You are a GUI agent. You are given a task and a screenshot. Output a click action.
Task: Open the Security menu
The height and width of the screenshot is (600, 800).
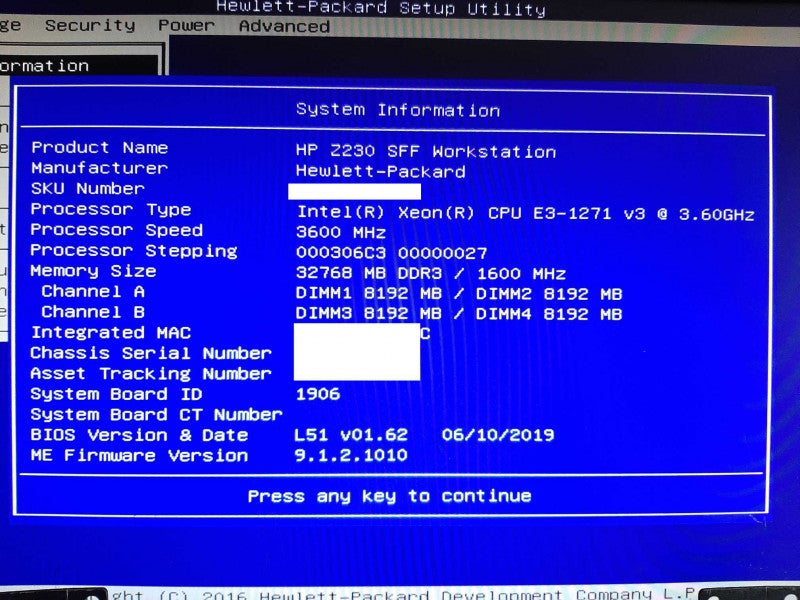tap(90, 25)
